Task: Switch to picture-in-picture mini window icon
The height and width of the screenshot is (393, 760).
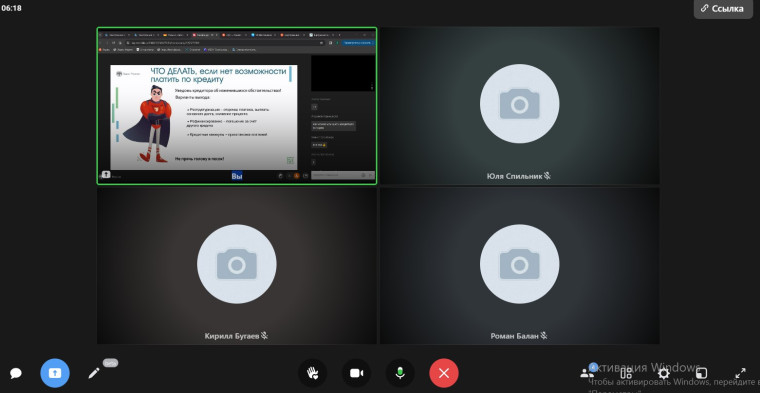Action: [x=701, y=373]
